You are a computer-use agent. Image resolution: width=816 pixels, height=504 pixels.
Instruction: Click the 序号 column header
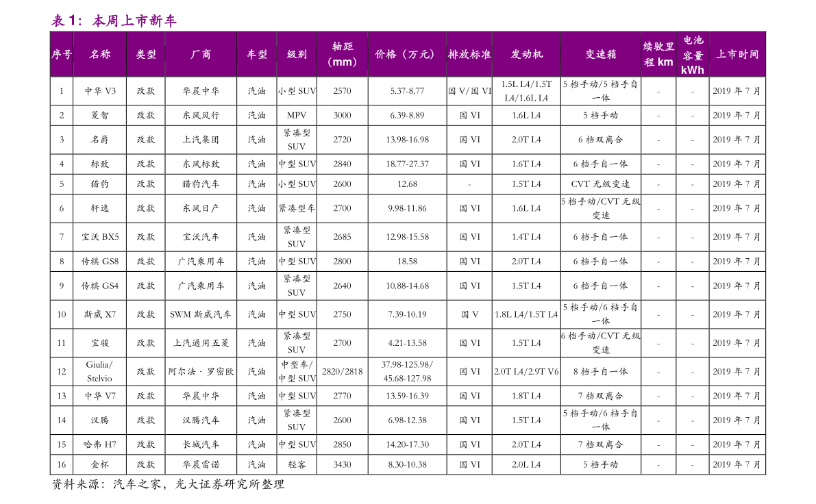point(62,54)
